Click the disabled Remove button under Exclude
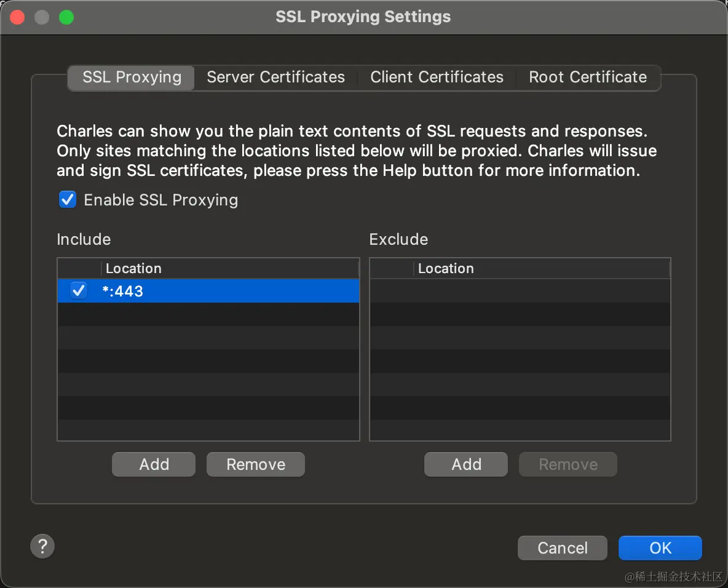 (x=568, y=464)
